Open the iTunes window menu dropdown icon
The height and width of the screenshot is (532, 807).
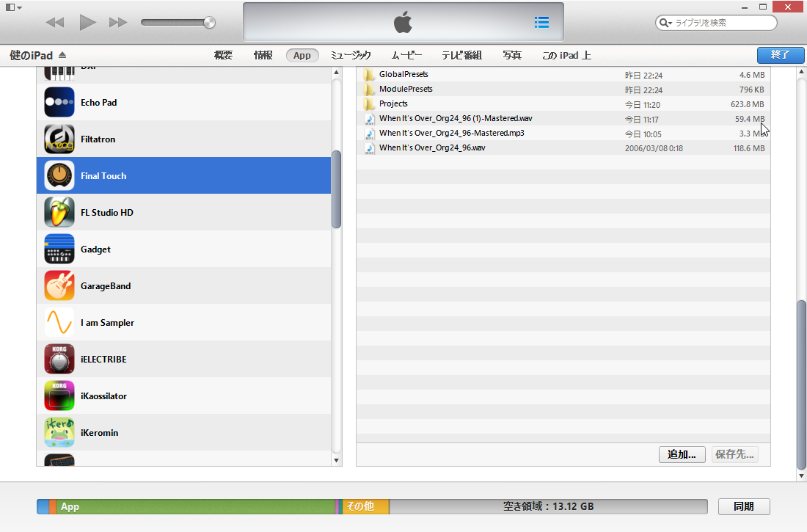[x=13, y=7]
